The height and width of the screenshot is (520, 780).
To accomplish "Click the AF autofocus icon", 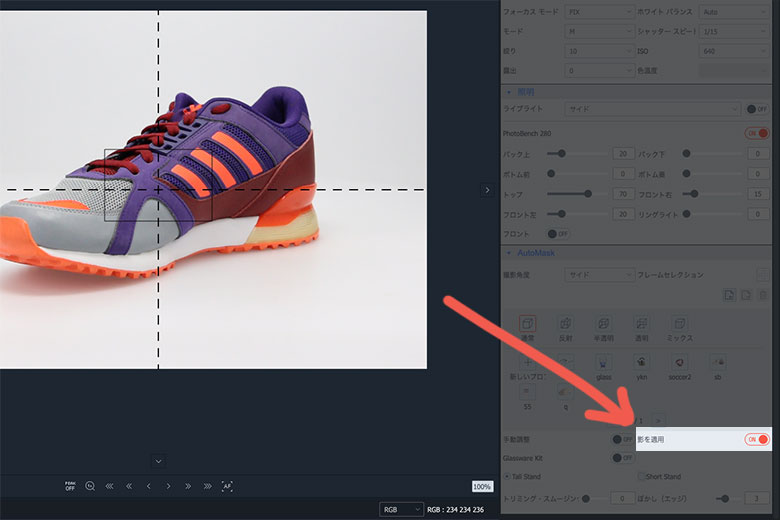I will click(x=227, y=486).
